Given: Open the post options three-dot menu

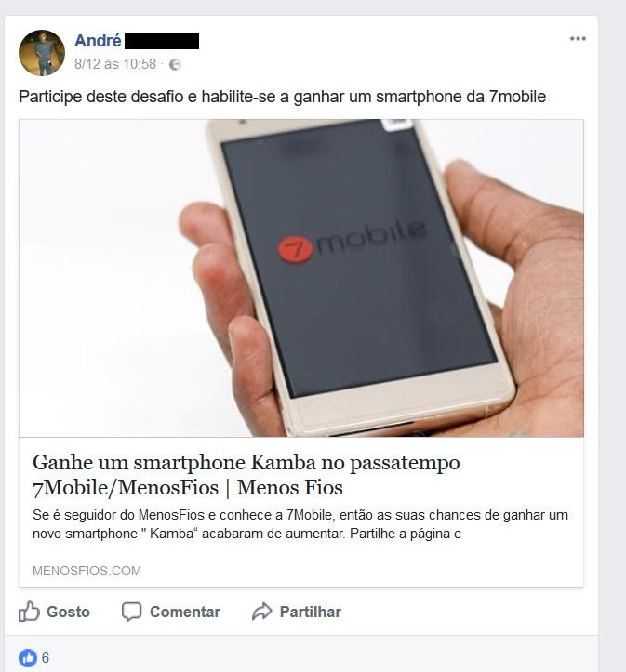Looking at the screenshot, I should pos(578,39).
